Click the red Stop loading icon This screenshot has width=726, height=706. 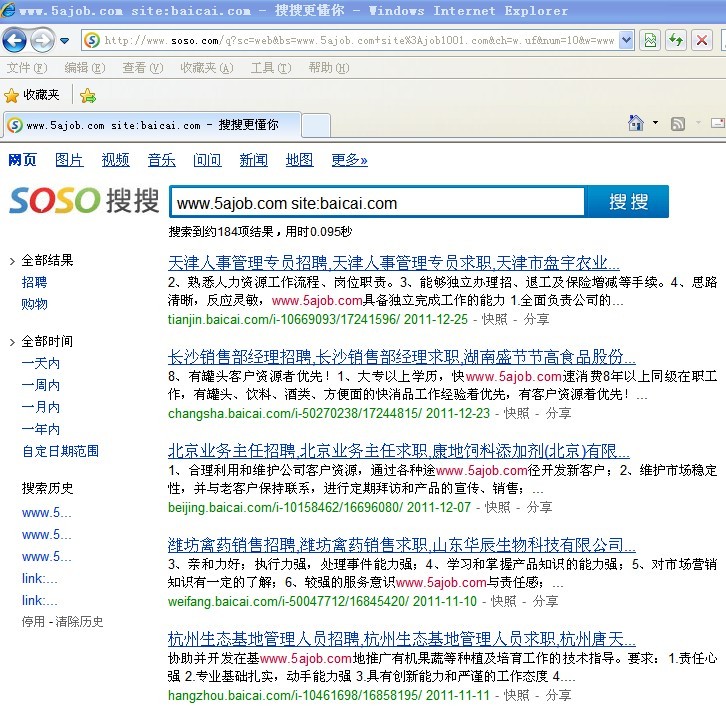click(702, 40)
